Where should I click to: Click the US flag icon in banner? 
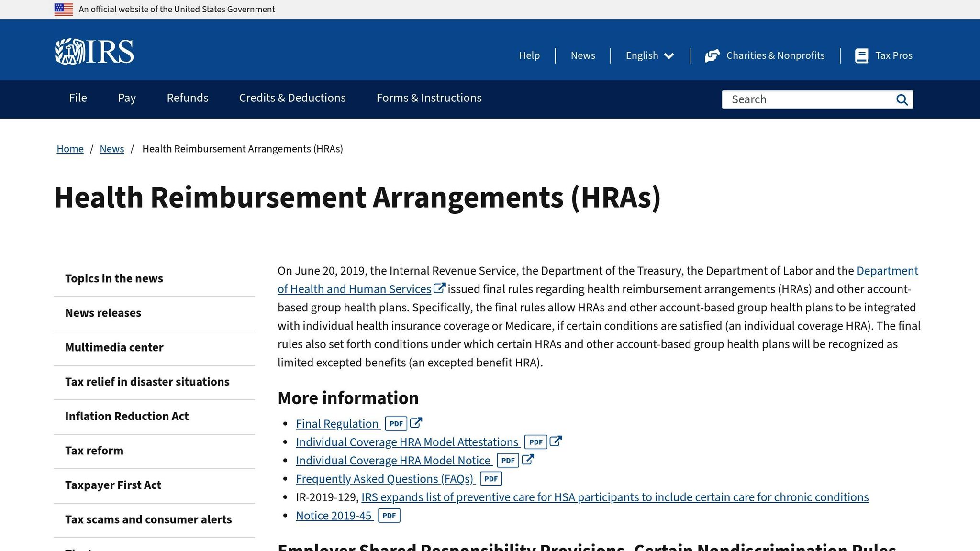[x=64, y=10]
